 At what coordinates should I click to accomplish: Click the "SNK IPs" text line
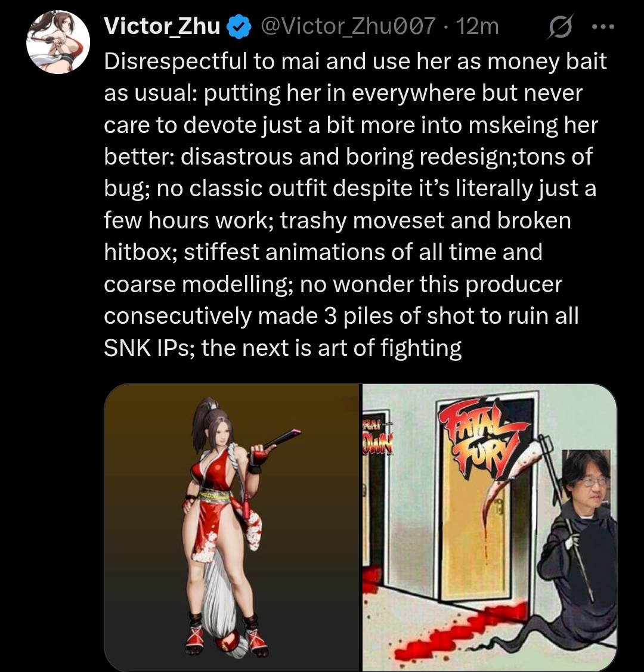pos(283,348)
